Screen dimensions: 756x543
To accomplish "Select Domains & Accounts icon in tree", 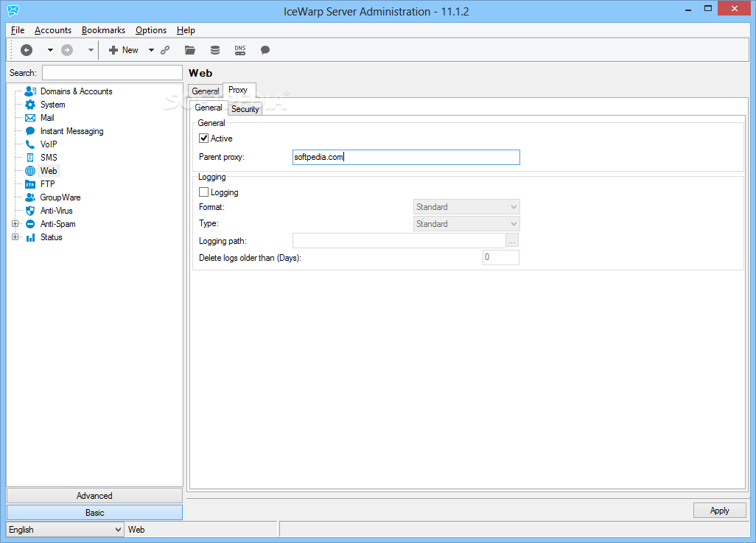I will coord(30,91).
